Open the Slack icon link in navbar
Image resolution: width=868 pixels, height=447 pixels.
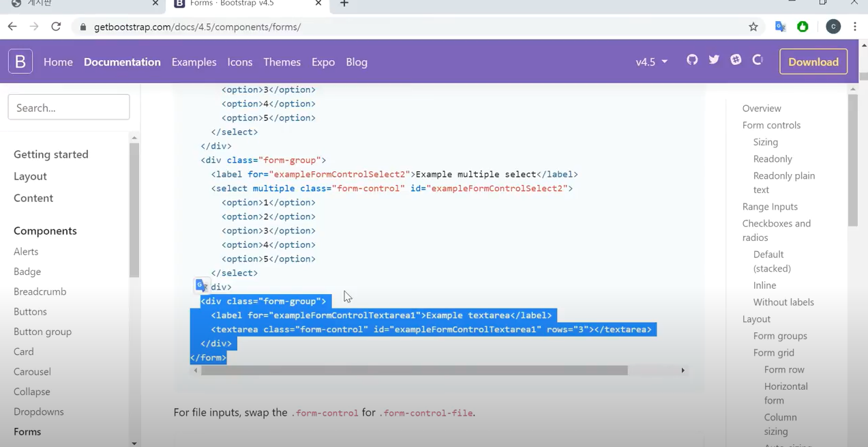(x=736, y=60)
